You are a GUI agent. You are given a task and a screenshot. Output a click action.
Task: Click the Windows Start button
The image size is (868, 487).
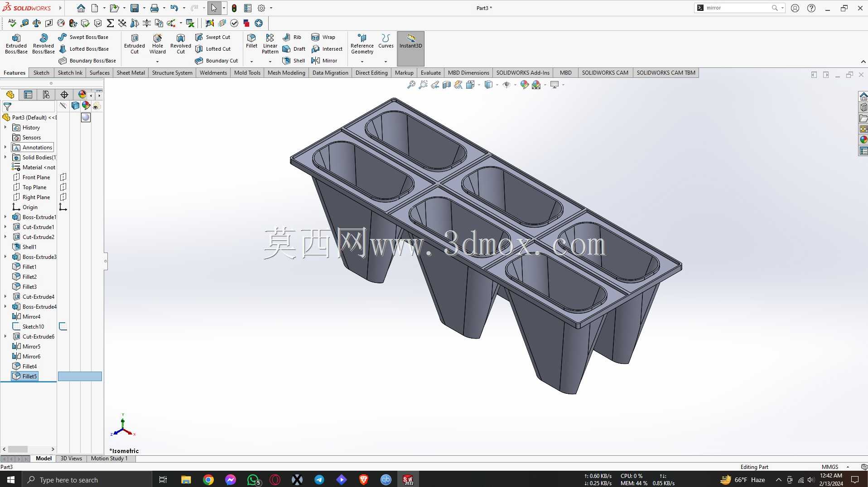pyautogui.click(x=11, y=479)
